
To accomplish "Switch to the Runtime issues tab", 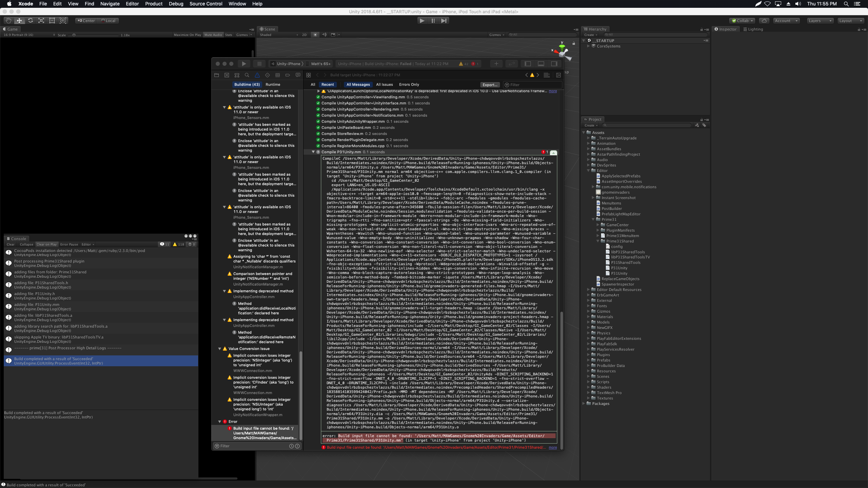I will click(x=273, y=84).
